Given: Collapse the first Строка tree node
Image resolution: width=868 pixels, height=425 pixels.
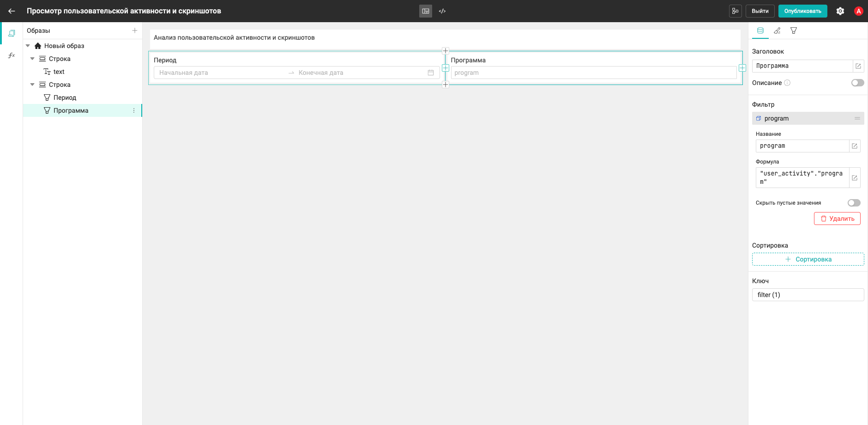Looking at the screenshot, I should tap(32, 59).
